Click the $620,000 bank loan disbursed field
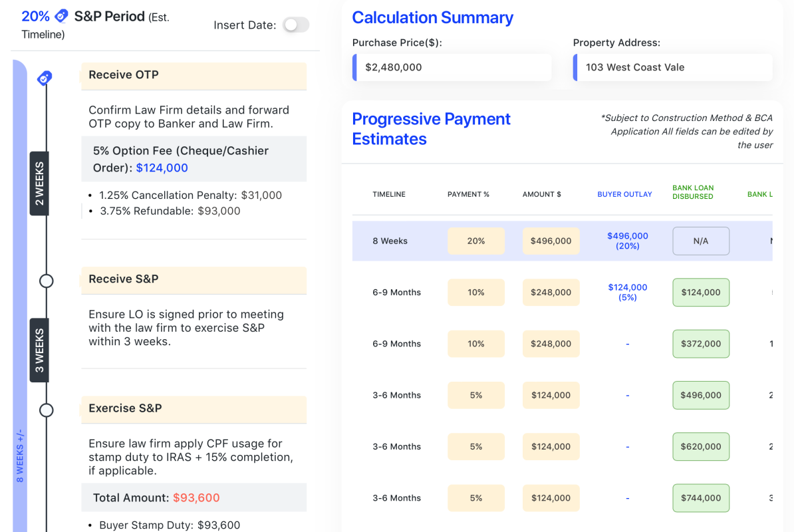 pos(701,446)
